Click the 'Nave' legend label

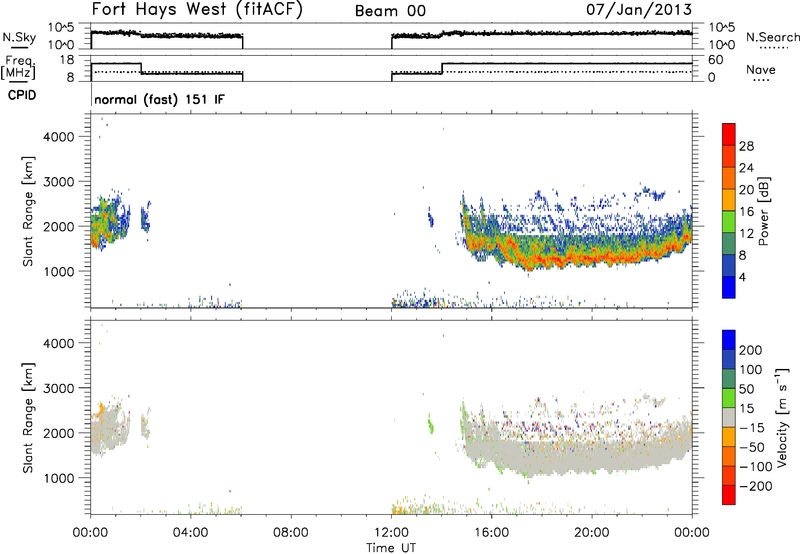pos(761,70)
